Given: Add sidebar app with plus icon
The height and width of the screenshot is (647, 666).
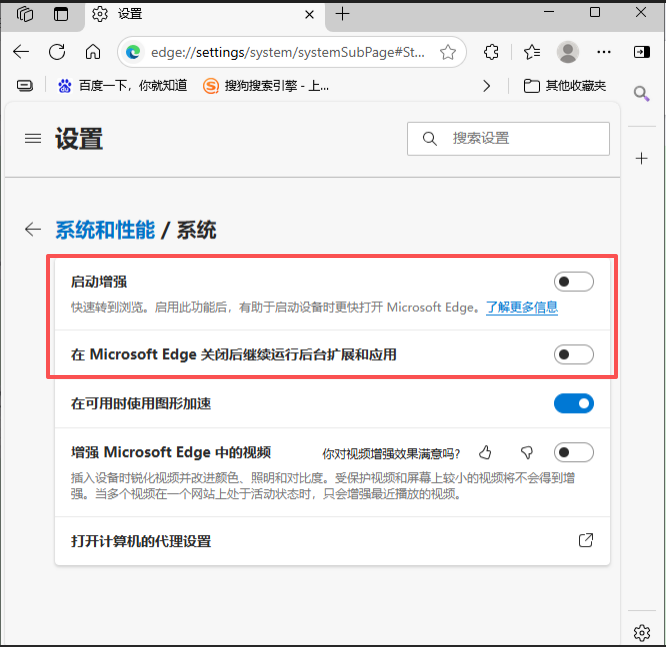Looking at the screenshot, I should pos(641,158).
